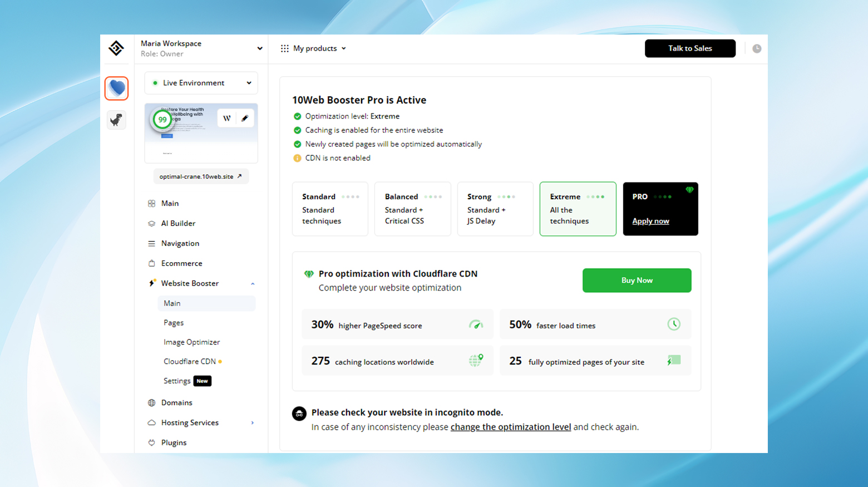The width and height of the screenshot is (868, 487).
Task: Click the Buy Now button for Cloudflare CDN
Action: coord(637,280)
